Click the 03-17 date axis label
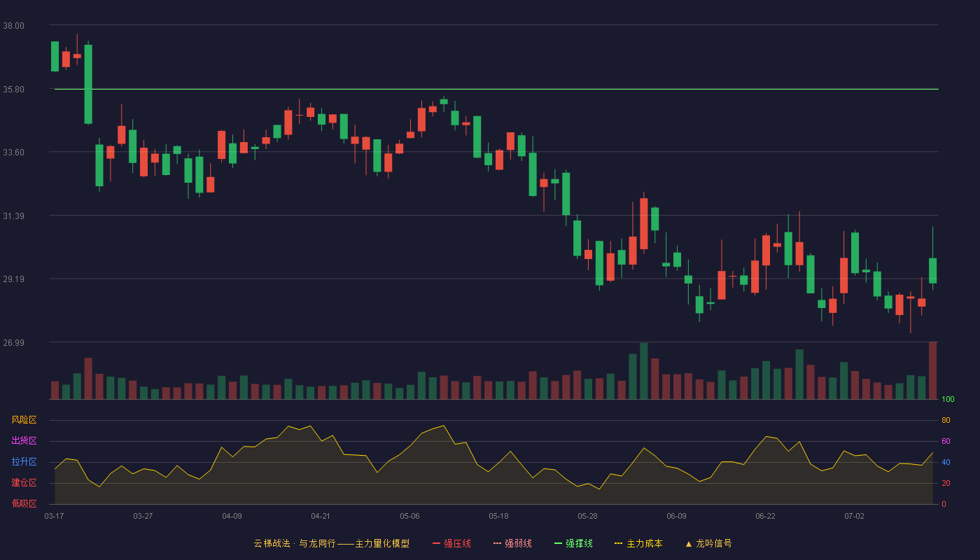Screen dimensions: 980x560 54,516
